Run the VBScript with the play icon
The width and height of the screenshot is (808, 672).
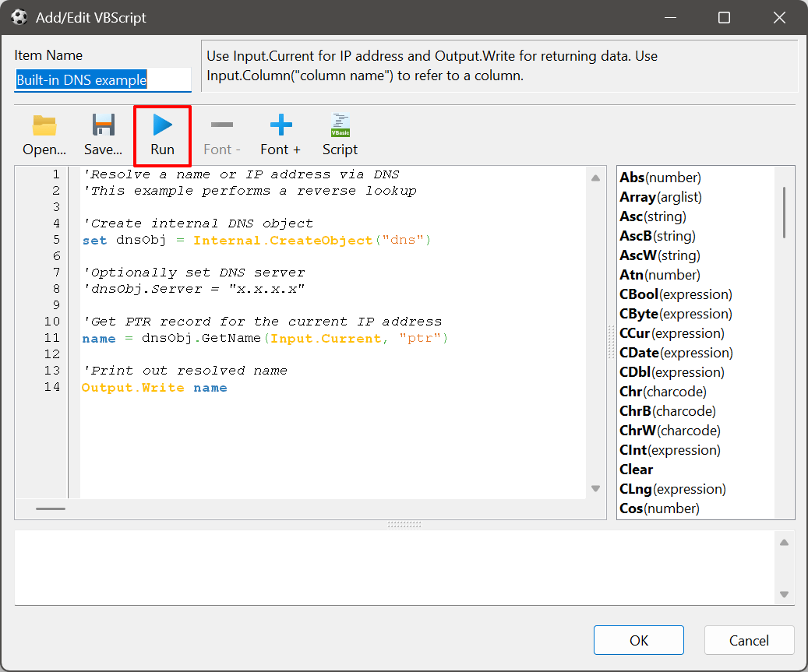[x=162, y=134]
